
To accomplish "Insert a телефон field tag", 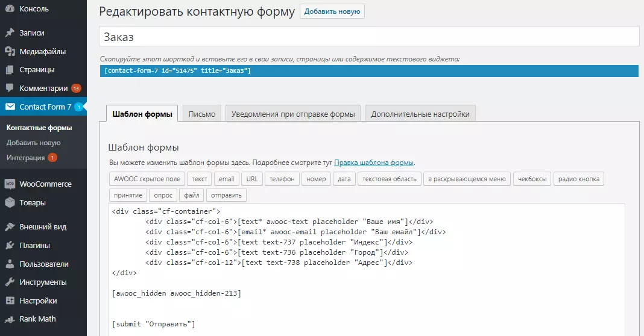I will 282,179.
